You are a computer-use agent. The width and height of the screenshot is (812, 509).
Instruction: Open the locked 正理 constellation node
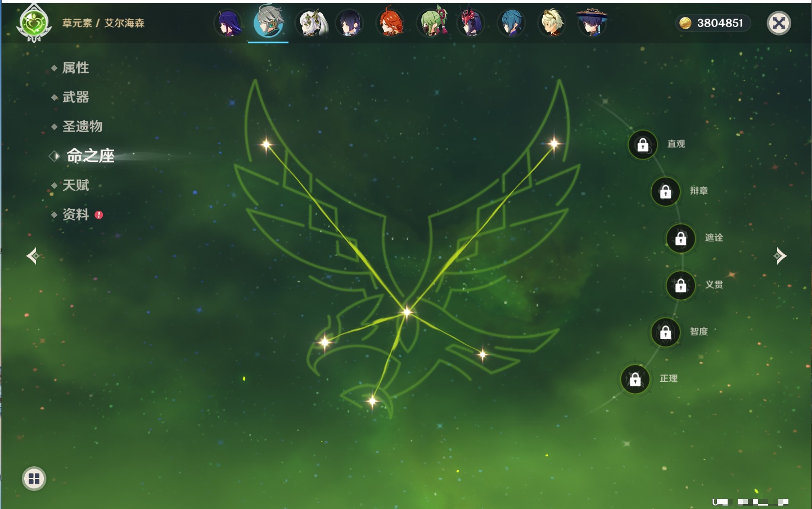coord(635,379)
